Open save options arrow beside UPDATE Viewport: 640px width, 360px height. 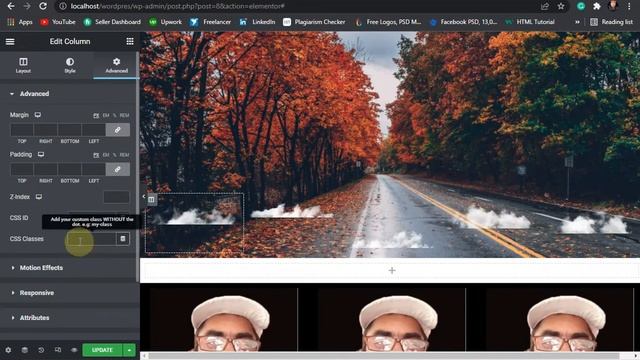click(129, 350)
